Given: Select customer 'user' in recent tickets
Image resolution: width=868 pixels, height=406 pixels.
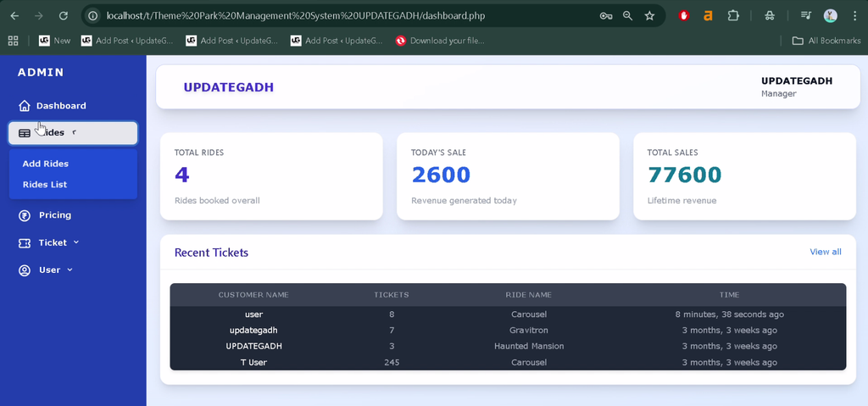Looking at the screenshot, I should pyautogui.click(x=253, y=314).
